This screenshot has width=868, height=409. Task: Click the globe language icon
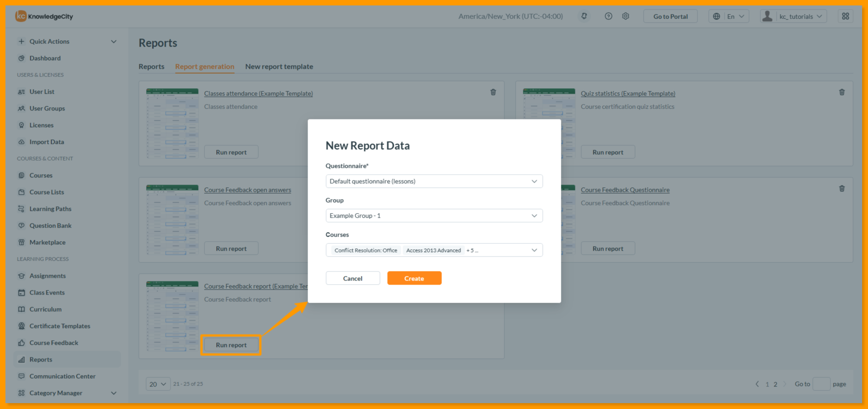(716, 16)
